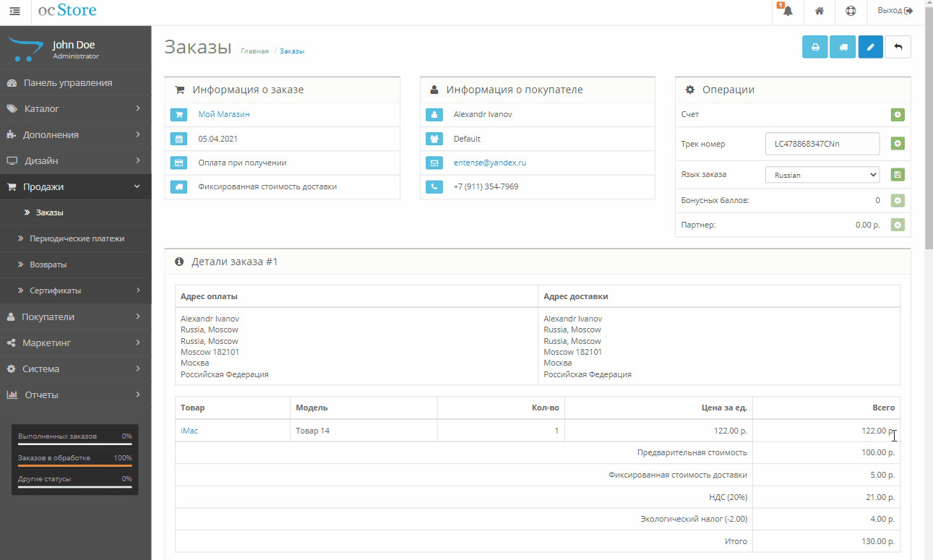Click the Главная breadcrumb link

[x=254, y=51]
